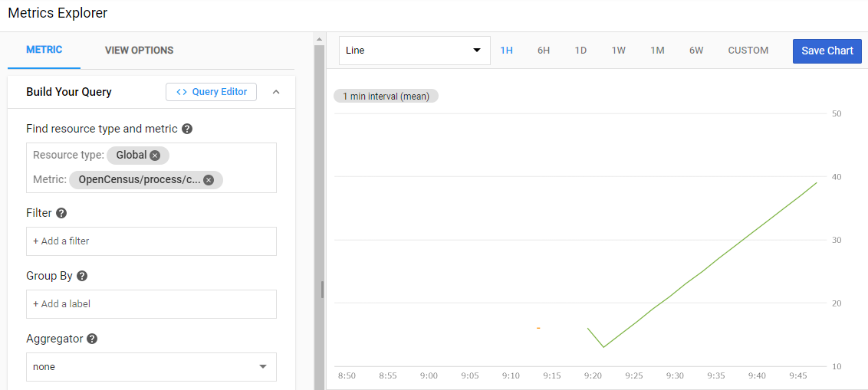Select the 6H time range
868x390 pixels.
544,51
